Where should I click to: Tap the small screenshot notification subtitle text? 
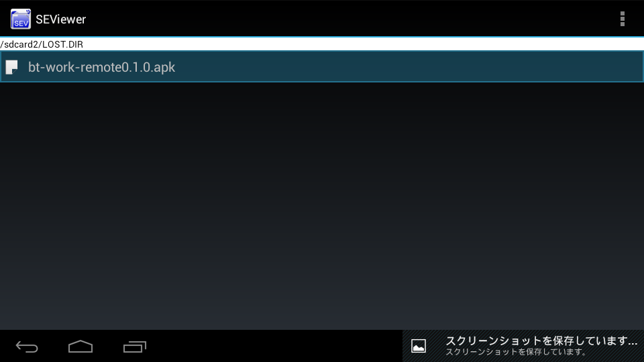pyautogui.click(x=517, y=352)
